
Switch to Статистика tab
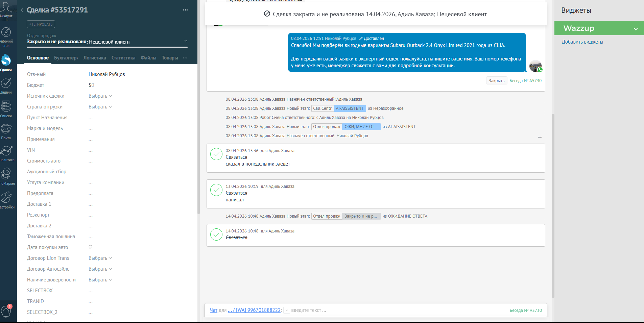point(123,58)
